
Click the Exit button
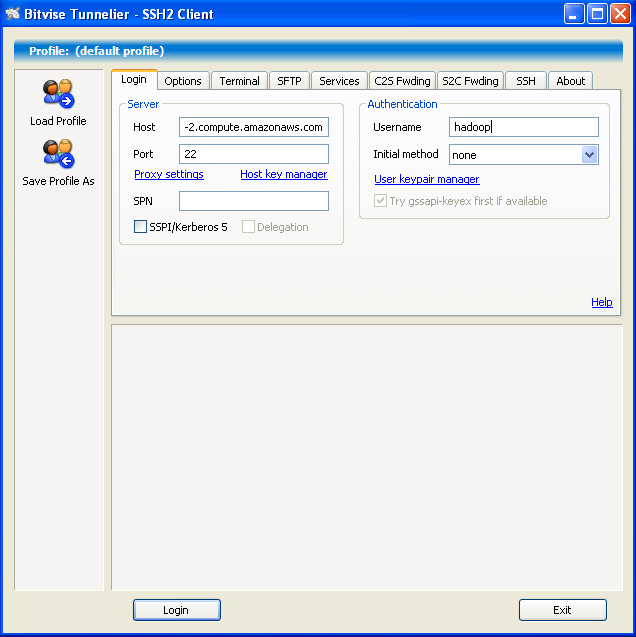(x=562, y=610)
